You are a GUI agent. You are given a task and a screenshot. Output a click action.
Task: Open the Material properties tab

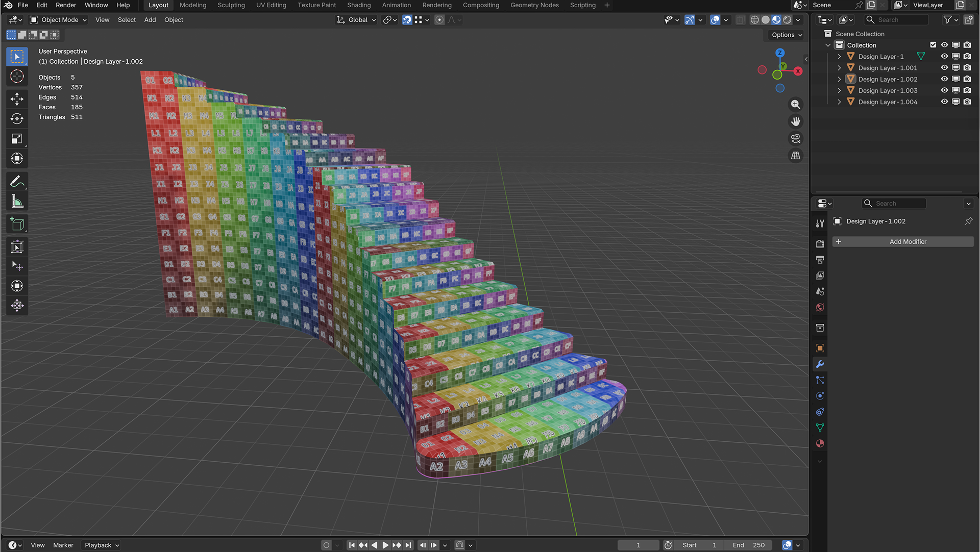[820, 443]
